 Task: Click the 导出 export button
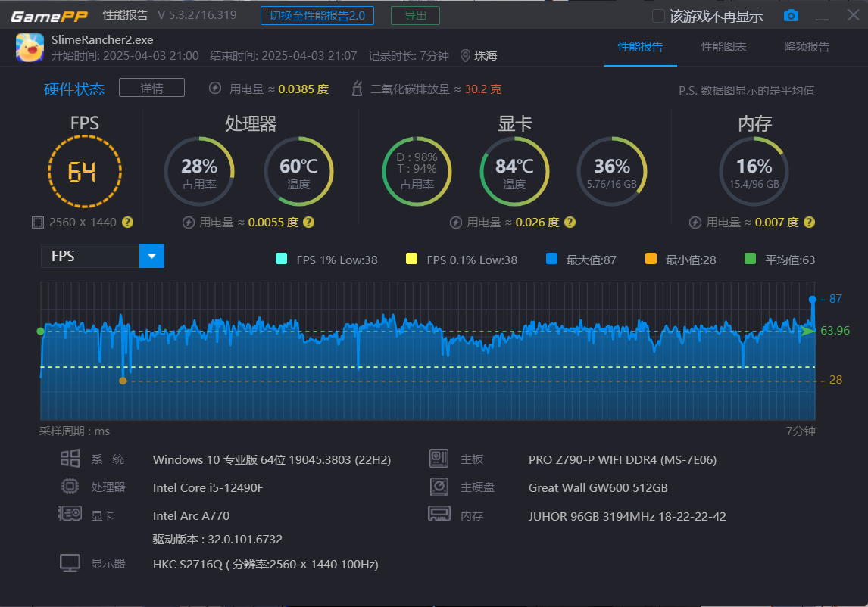[x=415, y=15]
